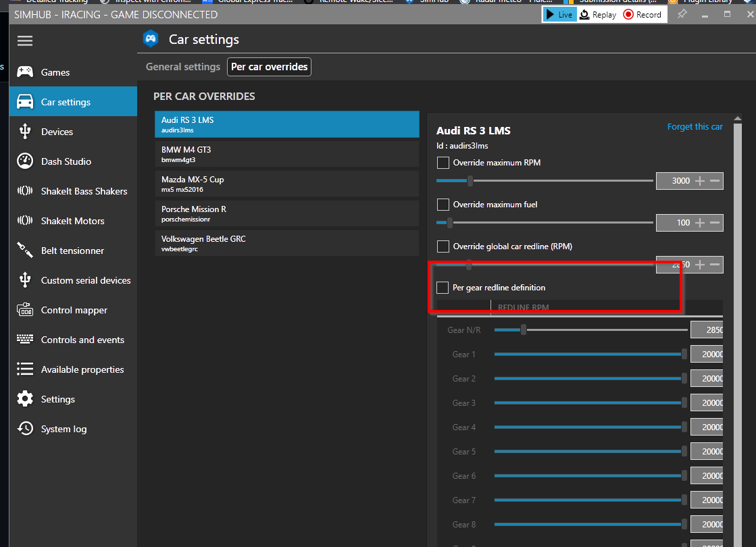Click the Games gamepad icon
Image resolution: width=756 pixels, height=547 pixels.
[25, 72]
